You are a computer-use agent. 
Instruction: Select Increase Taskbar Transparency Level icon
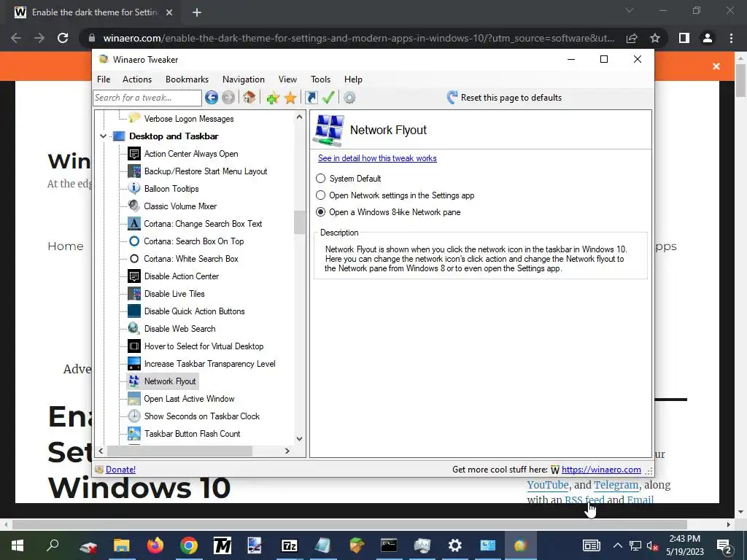(134, 364)
